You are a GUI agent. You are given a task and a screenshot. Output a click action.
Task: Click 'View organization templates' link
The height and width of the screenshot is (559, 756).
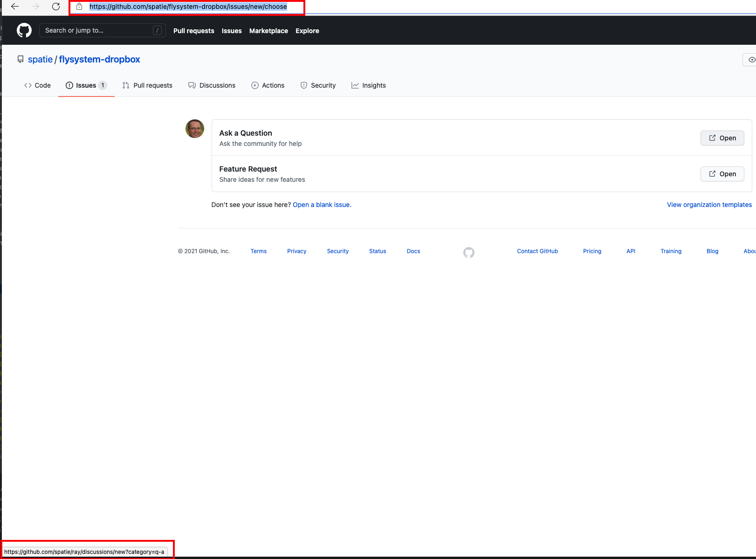(709, 205)
